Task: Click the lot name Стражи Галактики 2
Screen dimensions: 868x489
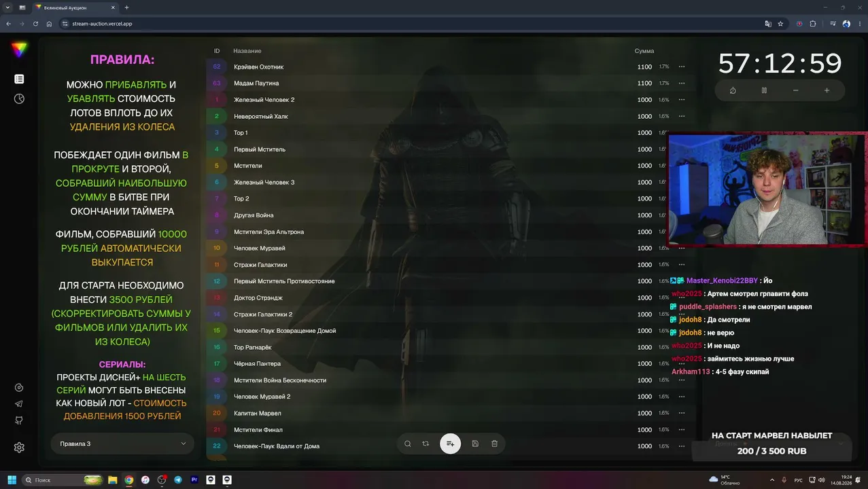Action: point(263,314)
